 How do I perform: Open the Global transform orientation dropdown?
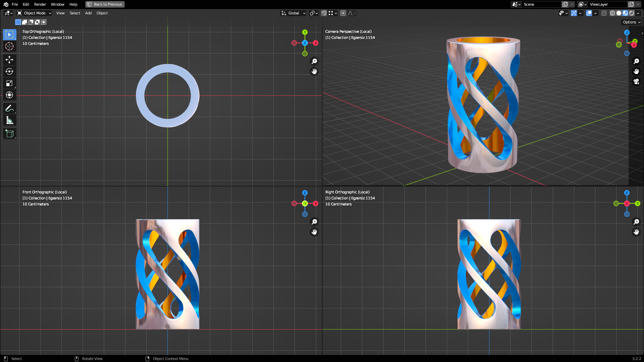click(x=293, y=13)
